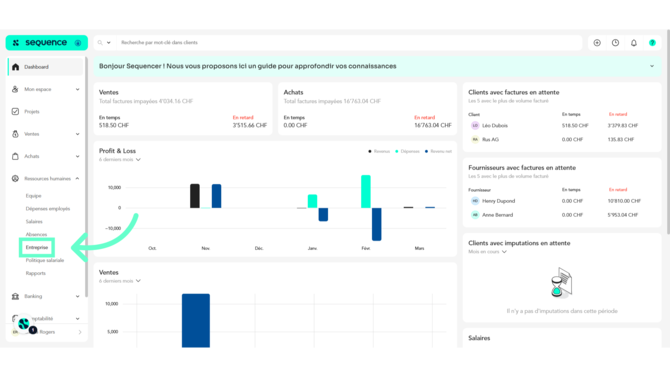Click the Ressources humaines icon
The height and width of the screenshot is (377, 670).
coord(15,178)
